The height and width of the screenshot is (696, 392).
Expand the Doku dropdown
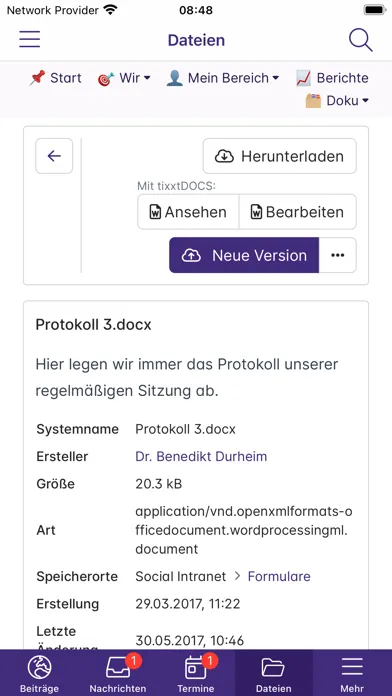coord(337,101)
